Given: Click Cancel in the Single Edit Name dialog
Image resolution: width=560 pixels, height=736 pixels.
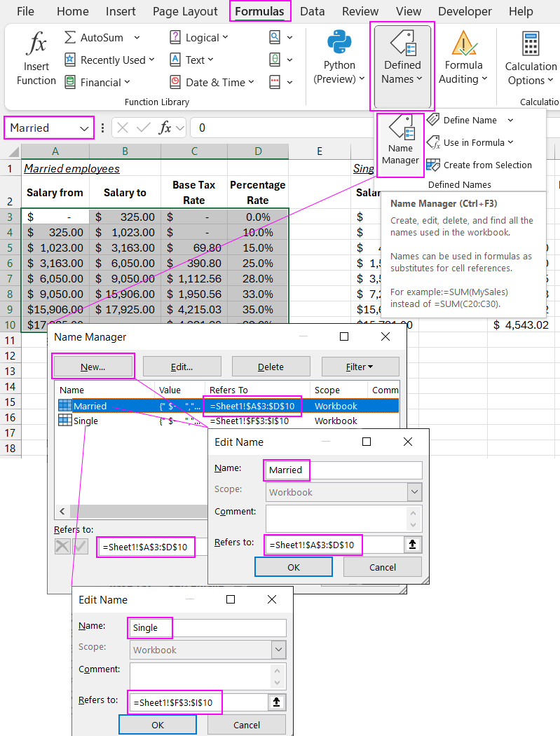Looking at the screenshot, I should pyautogui.click(x=247, y=725).
